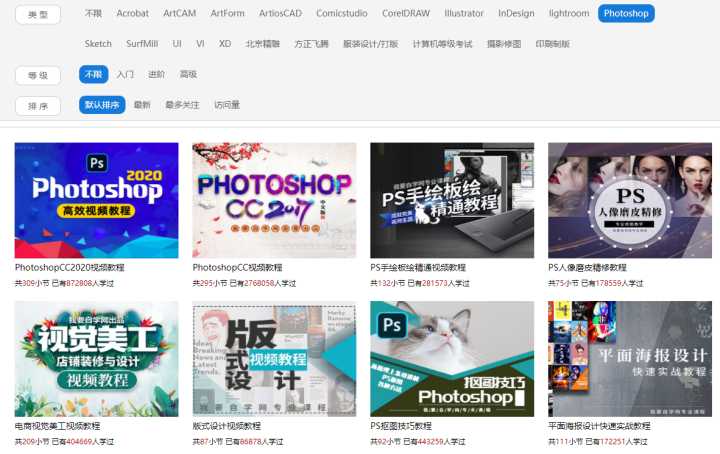Open the 抠图技巧 Photoshop cat thumbnail

pos(452,359)
